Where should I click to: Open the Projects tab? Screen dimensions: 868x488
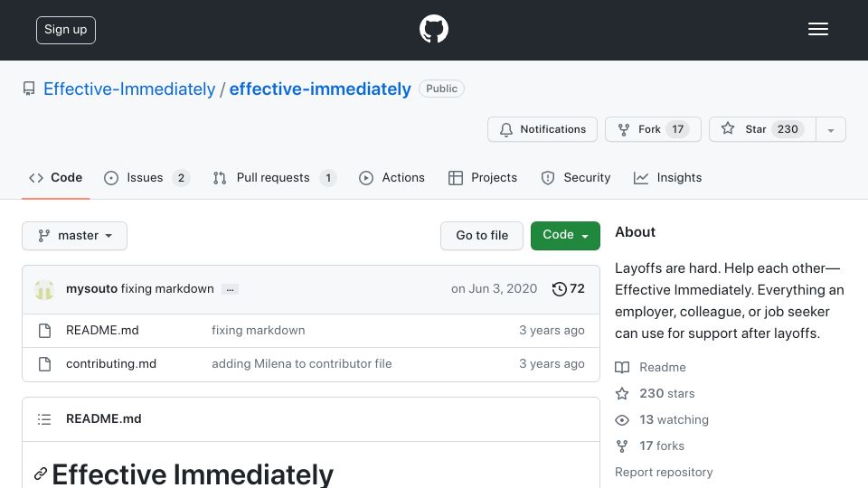click(483, 178)
